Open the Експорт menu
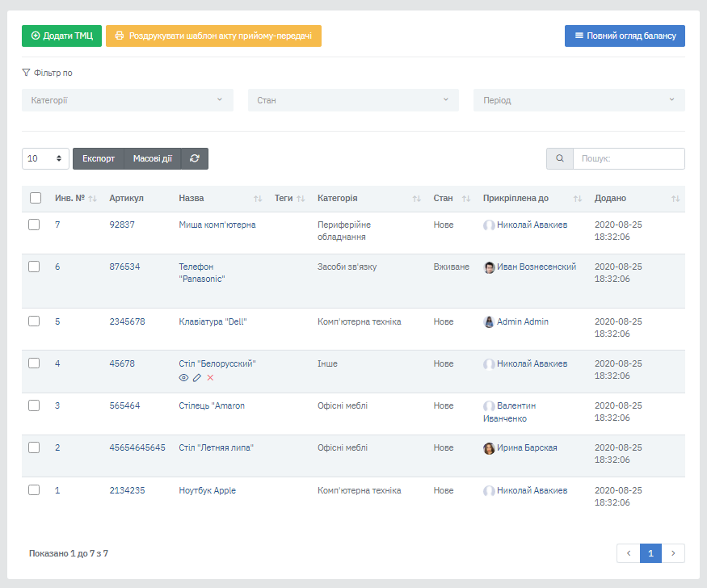 point(99,159)
